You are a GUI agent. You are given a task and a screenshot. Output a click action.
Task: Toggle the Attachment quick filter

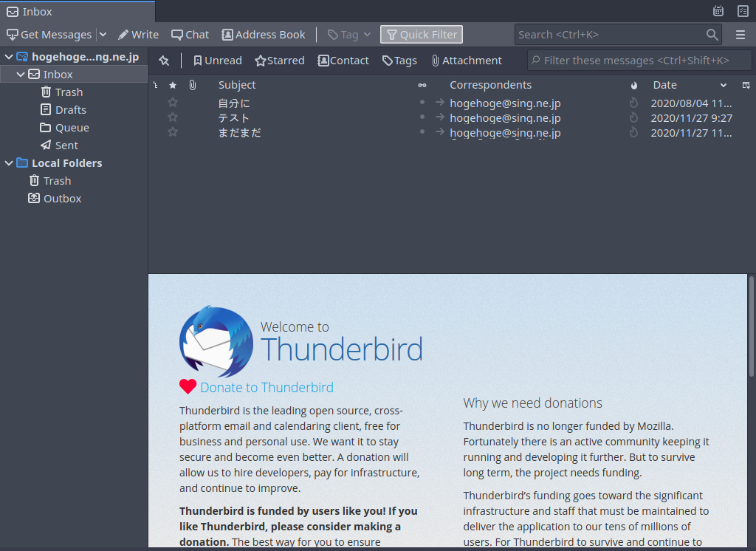pos(467,61)
